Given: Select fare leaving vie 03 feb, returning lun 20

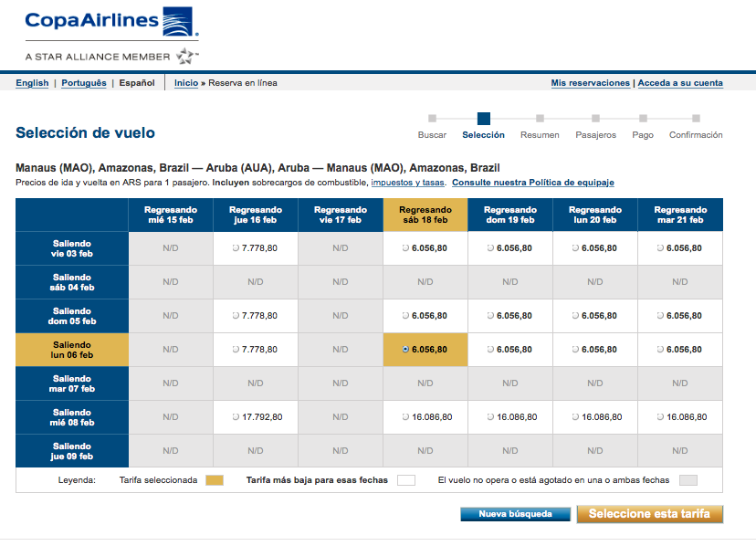Looking at the screenshot, I should 575,248.
